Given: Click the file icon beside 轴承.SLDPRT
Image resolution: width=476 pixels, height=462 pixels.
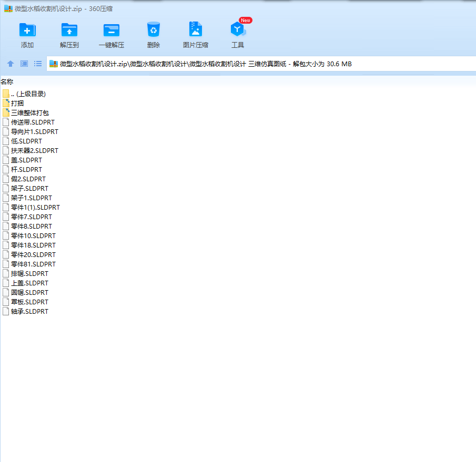Looking at the screenshot, I should 6,312.
